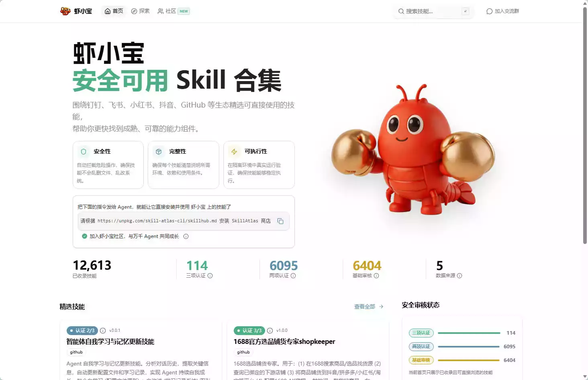588x380 pixels.
Task: Open the 1688官方选品铺货专家shopkeeper card title
Action: pos(284,342)
